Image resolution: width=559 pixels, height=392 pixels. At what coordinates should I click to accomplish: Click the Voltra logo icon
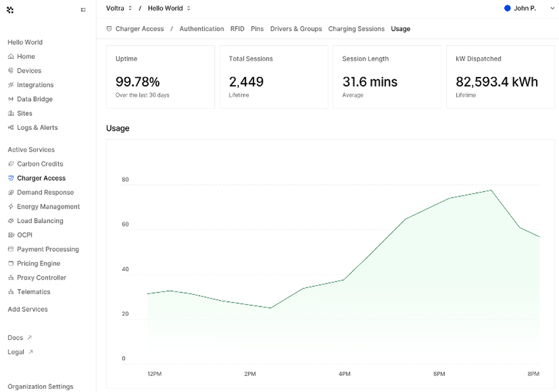[10, 10]
